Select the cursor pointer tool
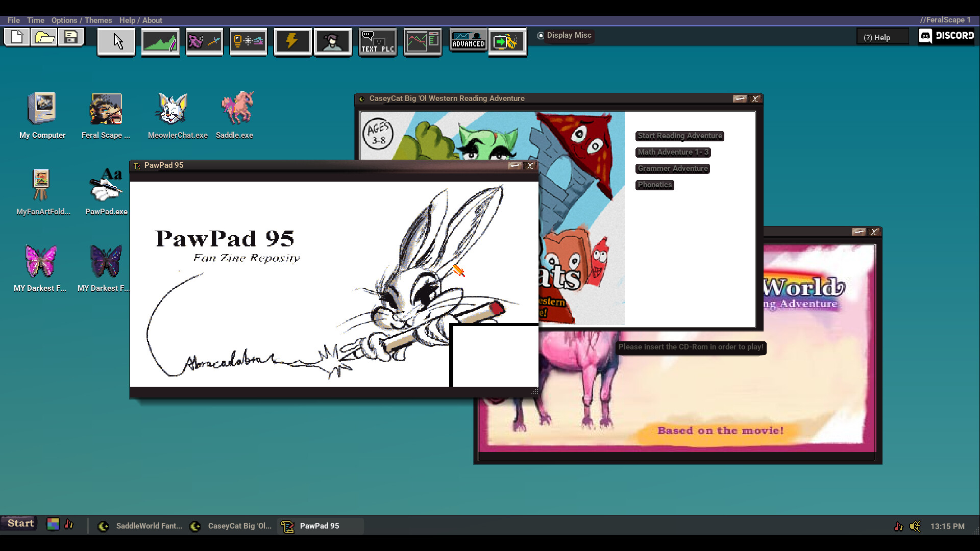The image size is (980, 551). [x=117, y=41]
